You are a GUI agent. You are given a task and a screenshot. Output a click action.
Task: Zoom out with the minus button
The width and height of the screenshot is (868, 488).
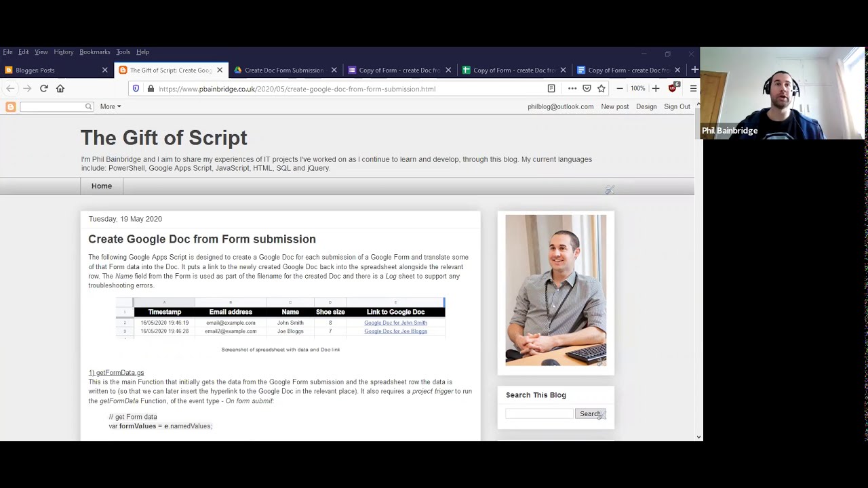pyautogui.click(x=620, y=89)
